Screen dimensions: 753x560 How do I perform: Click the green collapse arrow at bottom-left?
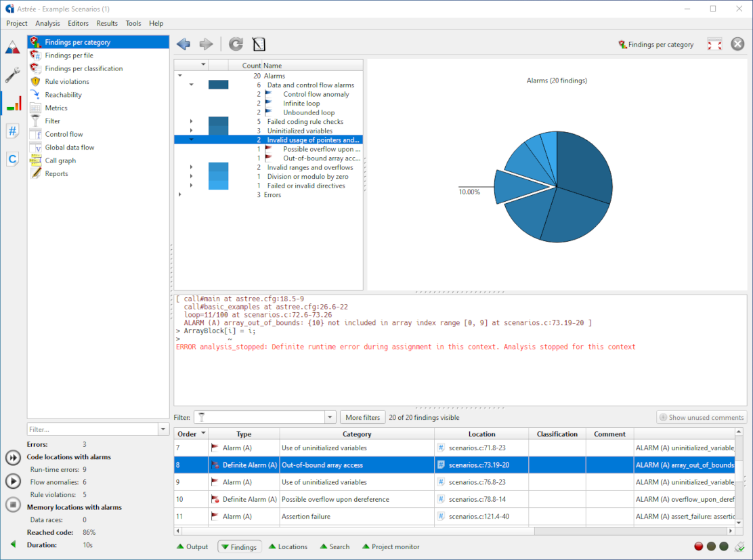[x=13, y=544]
